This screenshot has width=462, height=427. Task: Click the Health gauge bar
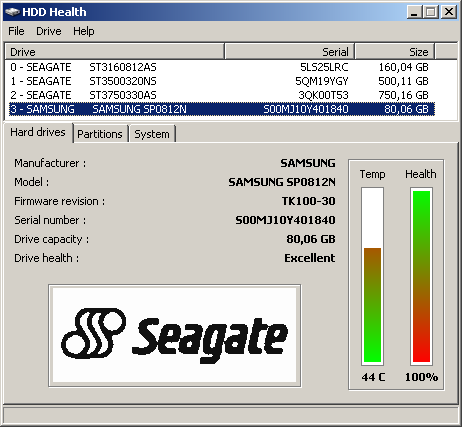(x=421, y=276)
